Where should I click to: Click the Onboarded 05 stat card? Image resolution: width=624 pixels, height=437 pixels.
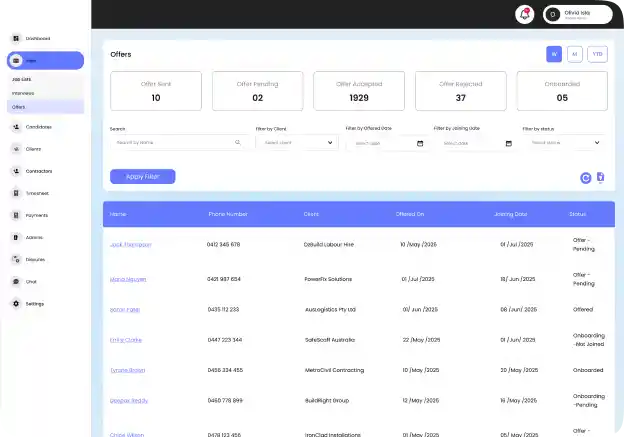point(562,91)
